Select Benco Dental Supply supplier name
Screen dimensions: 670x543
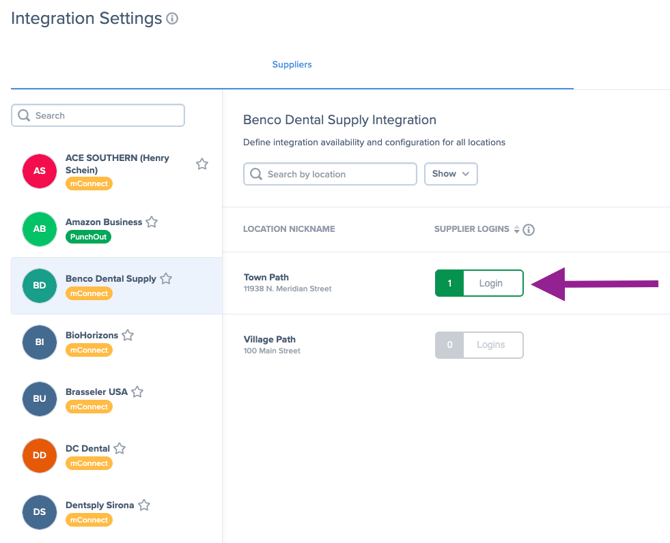tap(111, 279)
